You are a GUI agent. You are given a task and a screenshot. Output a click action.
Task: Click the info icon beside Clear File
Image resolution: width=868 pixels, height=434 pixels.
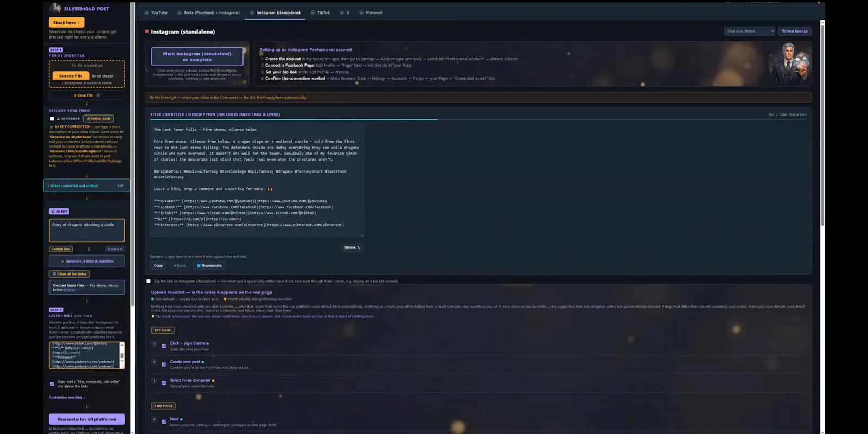98,95
